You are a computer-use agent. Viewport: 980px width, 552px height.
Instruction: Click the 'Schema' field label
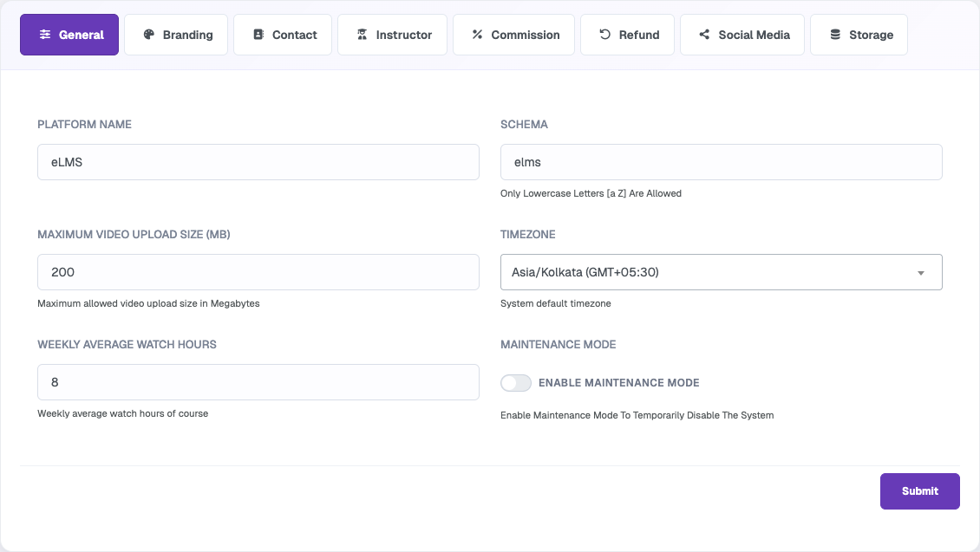[x=524, y=124]
